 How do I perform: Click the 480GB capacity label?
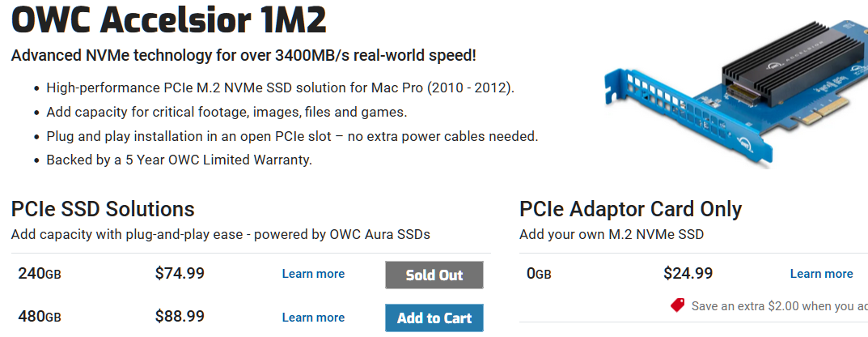[x=40, y=317]
